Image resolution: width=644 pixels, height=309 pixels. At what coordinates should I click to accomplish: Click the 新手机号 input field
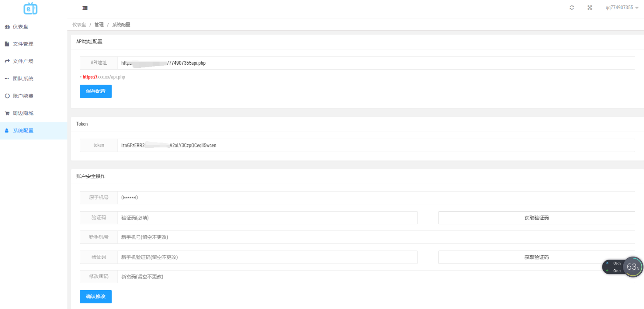pos(376,237)
